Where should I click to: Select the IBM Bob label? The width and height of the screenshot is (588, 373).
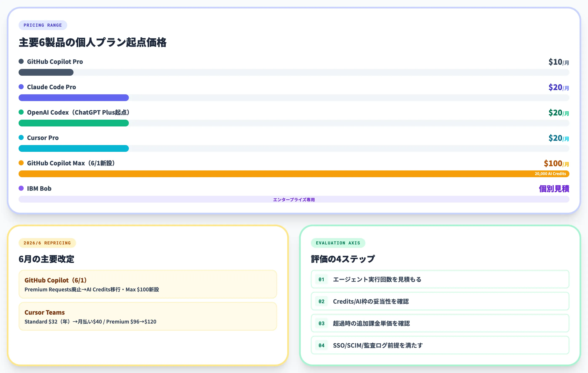(39, 189)
